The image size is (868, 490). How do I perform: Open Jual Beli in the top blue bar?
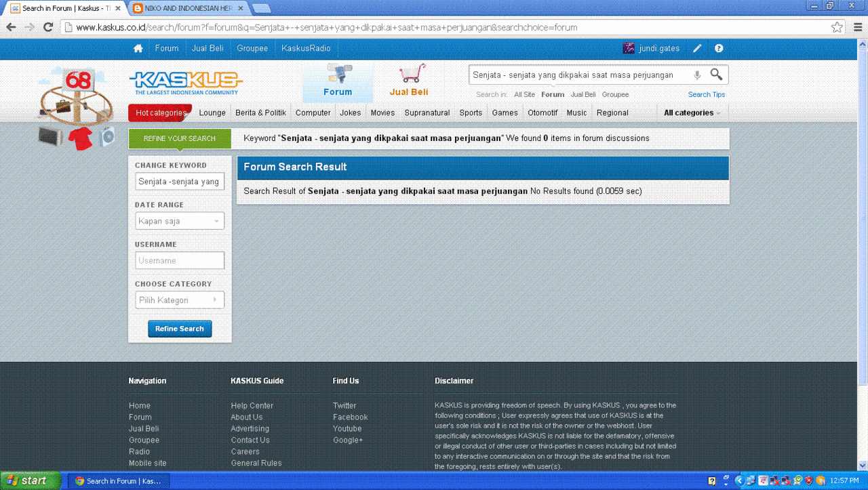[208, 49]
